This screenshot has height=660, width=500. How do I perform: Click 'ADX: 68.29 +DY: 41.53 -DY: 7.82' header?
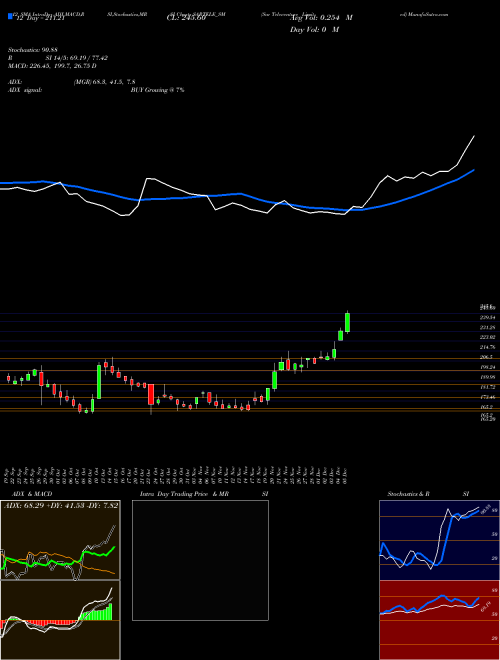point(61,506)
